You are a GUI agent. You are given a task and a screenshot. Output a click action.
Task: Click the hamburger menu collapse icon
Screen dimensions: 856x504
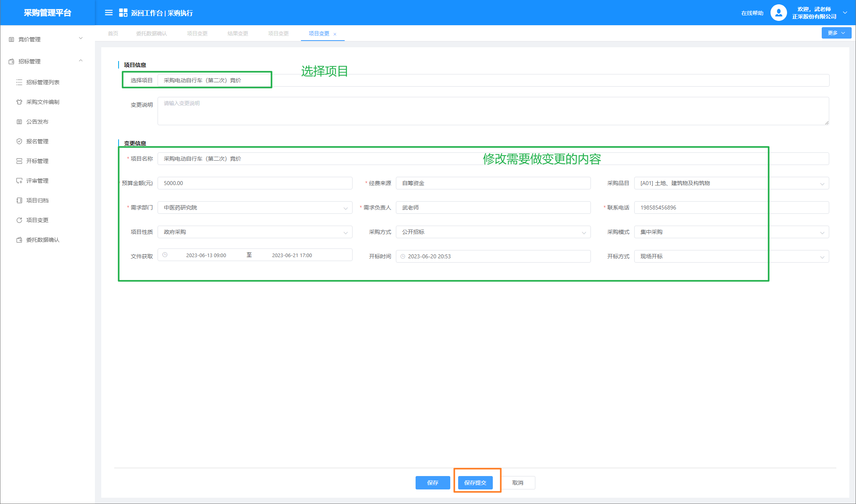tap(109, 13)
